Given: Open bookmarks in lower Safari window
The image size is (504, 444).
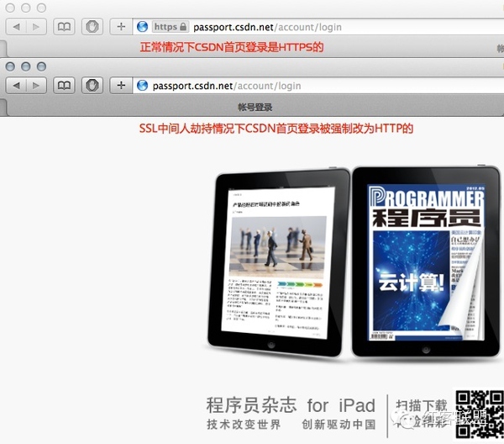Looking at the screenshot, I should (x=64, y=86).
